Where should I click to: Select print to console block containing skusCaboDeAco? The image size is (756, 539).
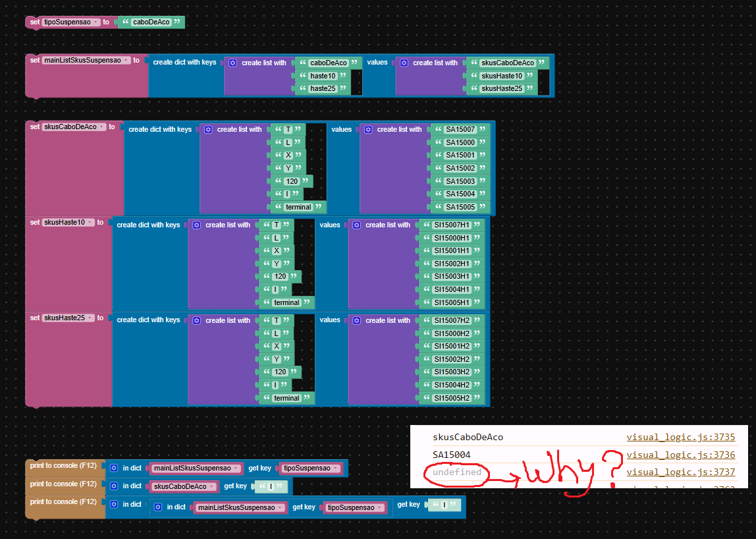coord(64,484)
